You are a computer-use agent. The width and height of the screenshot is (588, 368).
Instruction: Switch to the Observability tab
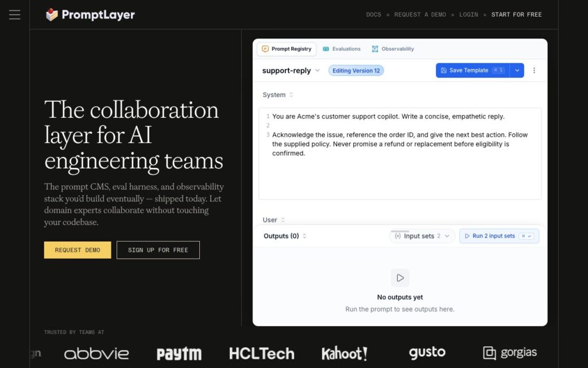[393, 49]
